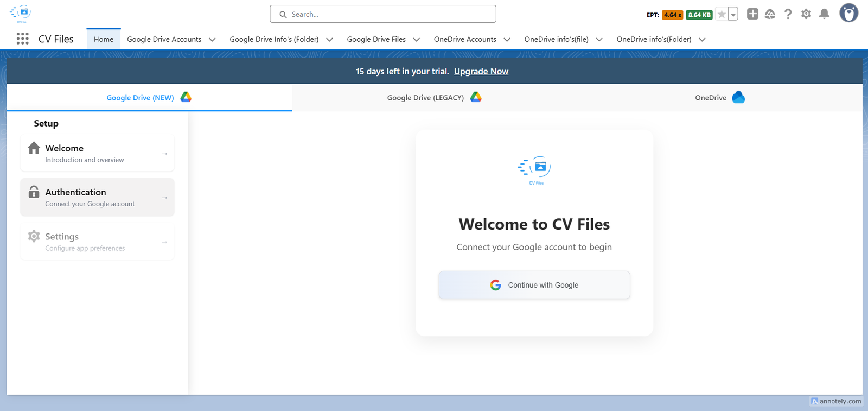Expand Google Drive Accounts tab chevron
The image size is (868, 411).
[x=212, y=40]
